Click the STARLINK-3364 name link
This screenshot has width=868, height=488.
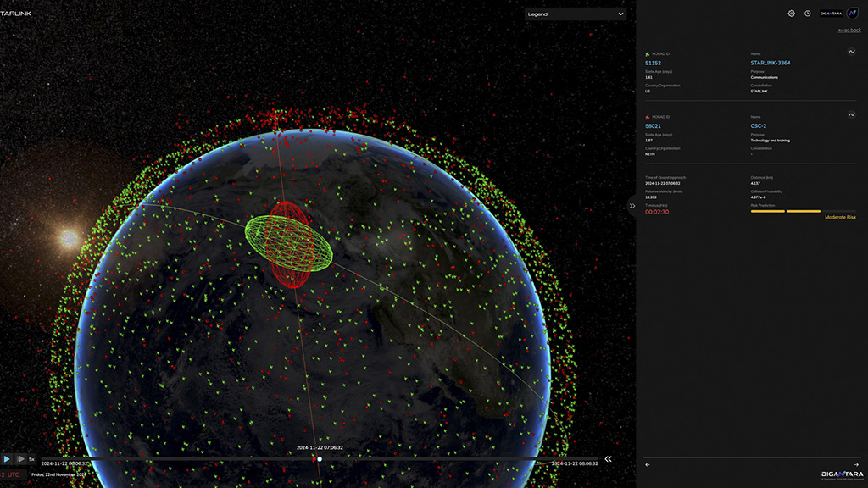(770, 63)
